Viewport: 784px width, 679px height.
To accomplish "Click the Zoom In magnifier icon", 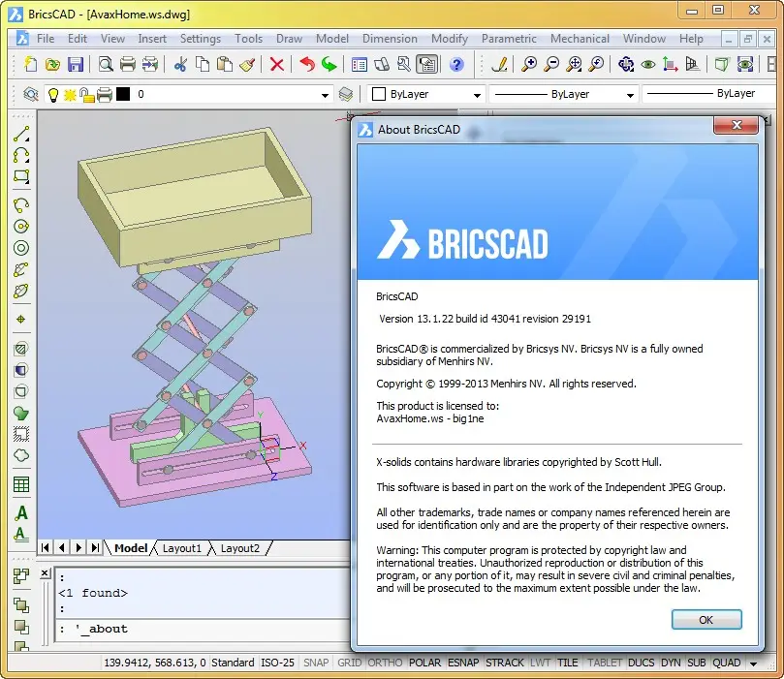I will pos(529,65).
